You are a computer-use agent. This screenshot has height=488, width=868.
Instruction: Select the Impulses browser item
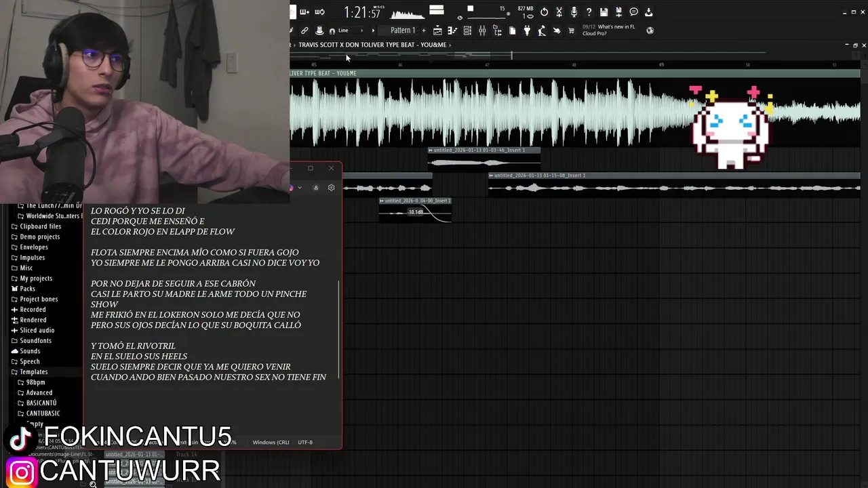pos(32,258)
